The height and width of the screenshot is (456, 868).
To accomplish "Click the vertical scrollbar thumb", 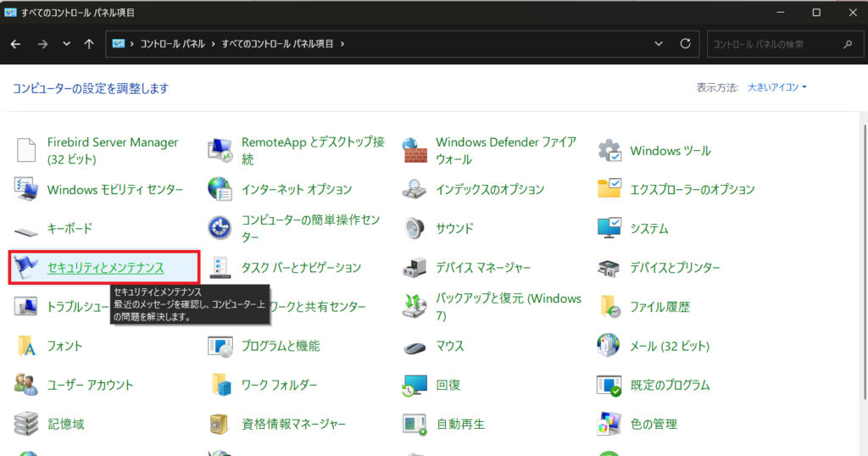I will pyautogui.click(x=864, y=261).
